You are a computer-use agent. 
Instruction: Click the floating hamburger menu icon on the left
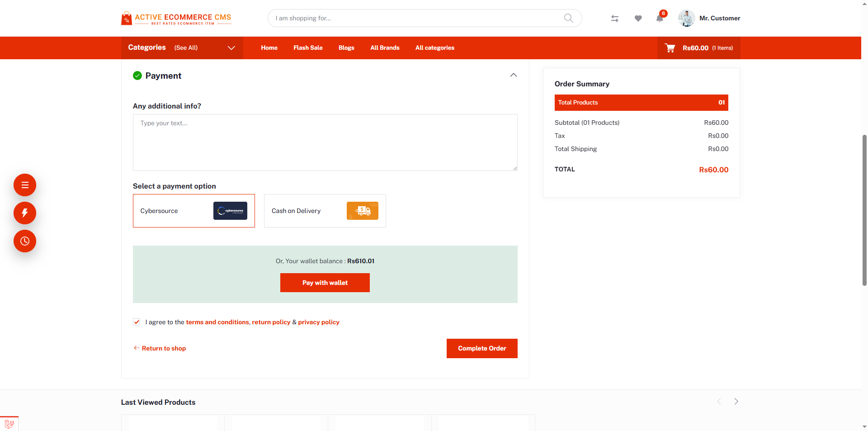click(x=24, y=185)
